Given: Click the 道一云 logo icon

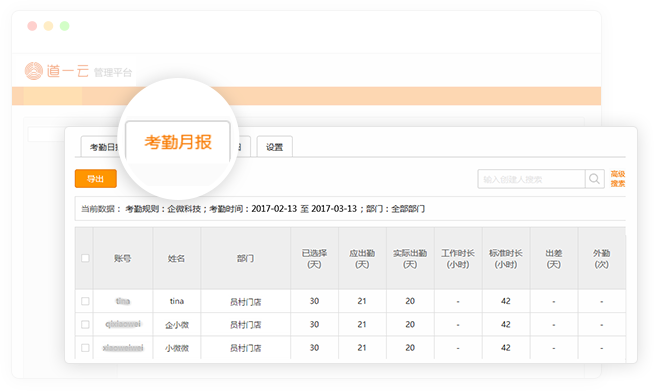Looking at the screenshot, I should 34,71.
